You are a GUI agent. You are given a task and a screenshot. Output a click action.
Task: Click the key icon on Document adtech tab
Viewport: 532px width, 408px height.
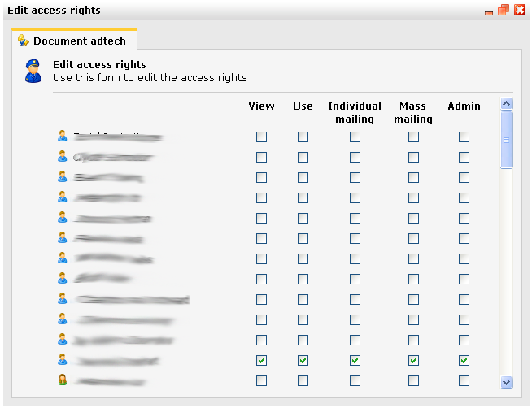point(24,41)
